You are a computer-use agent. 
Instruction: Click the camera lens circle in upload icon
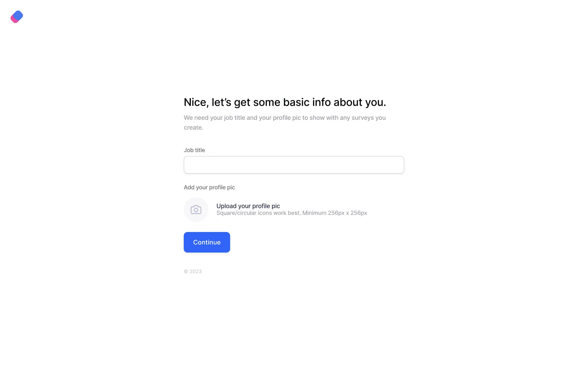(196, 210)
